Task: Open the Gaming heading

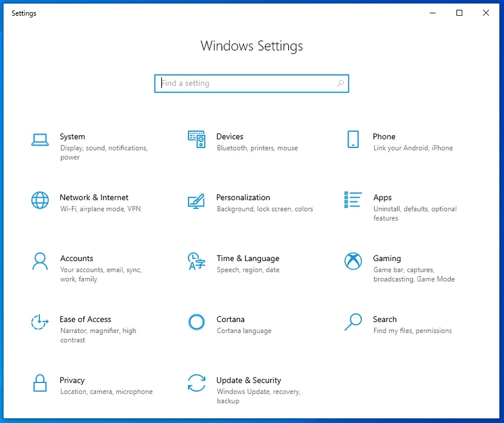Action: (387, 259)
